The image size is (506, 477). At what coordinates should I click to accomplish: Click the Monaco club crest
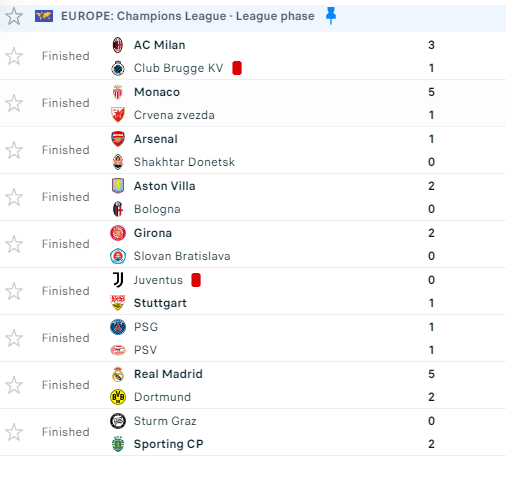coord(118,92)
